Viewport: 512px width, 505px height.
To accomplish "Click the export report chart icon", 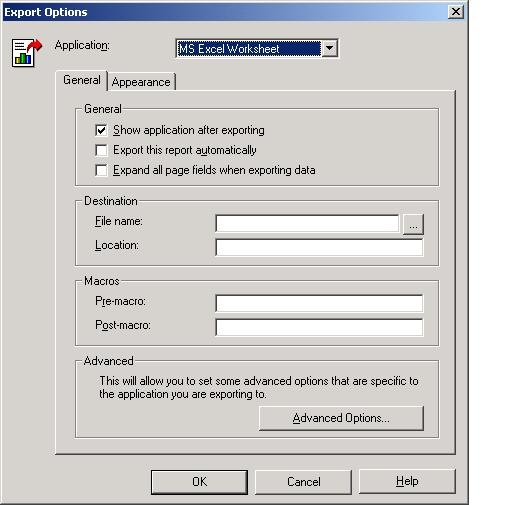I will (27, 53).
